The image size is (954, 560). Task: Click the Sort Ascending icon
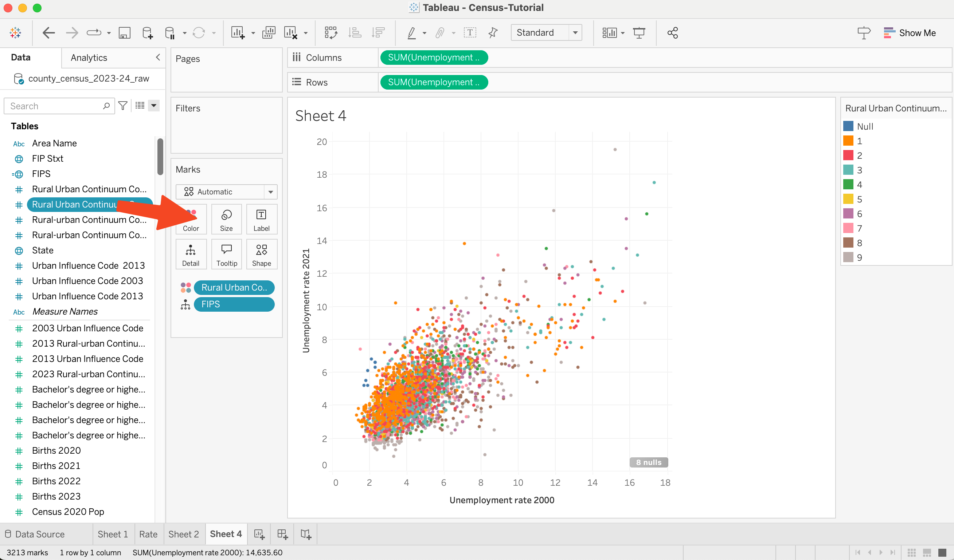pyautogui.click(x=355, y=33)
